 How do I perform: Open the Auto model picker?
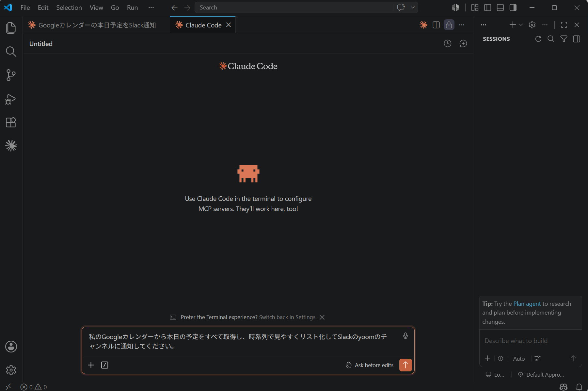tap(519, 359)
